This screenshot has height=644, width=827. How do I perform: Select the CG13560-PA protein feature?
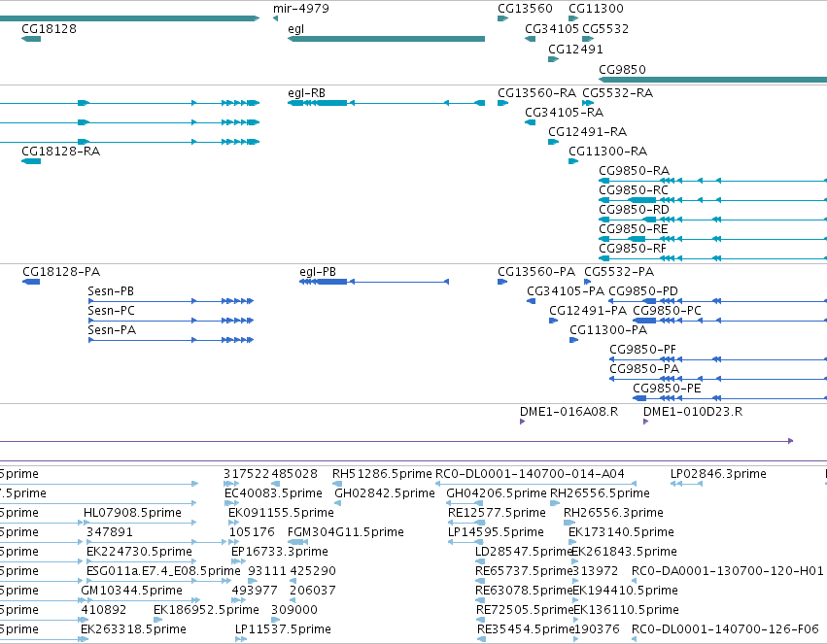(502, 282)
